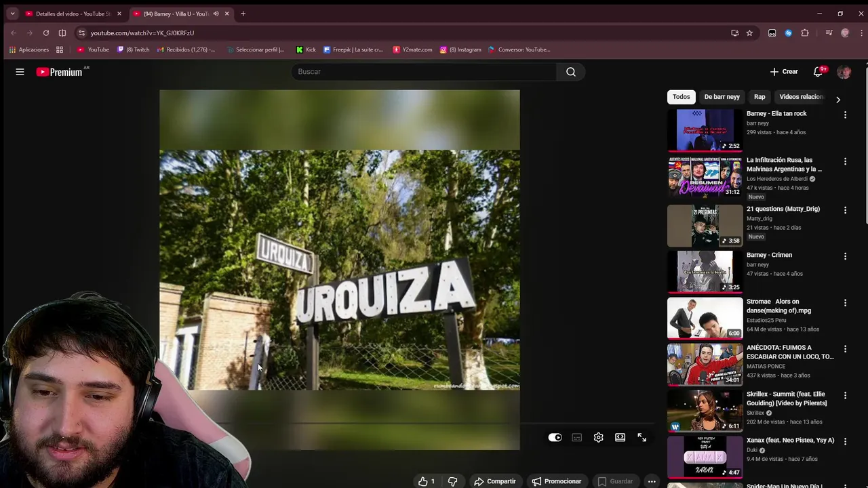Image resolution: width=868 pixels, height=488 pixels.
Task: Click the Compartir button
Action: coord(495,481)
